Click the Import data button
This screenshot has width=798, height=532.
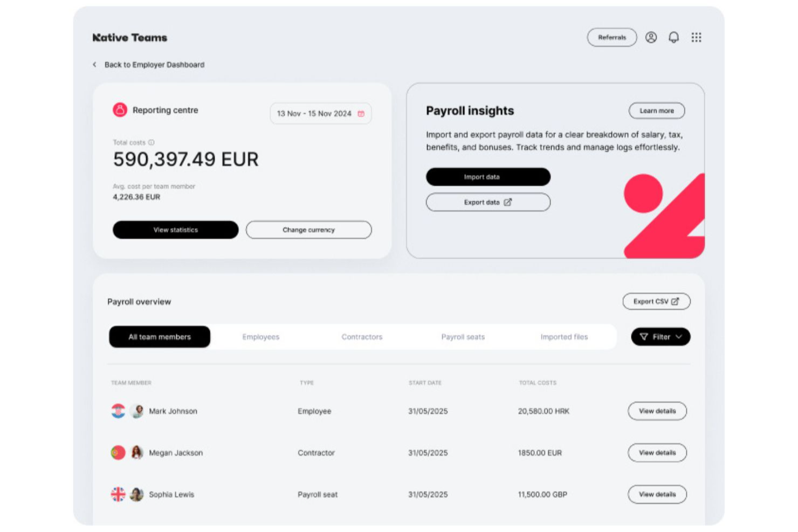click(x=488, y=177)
